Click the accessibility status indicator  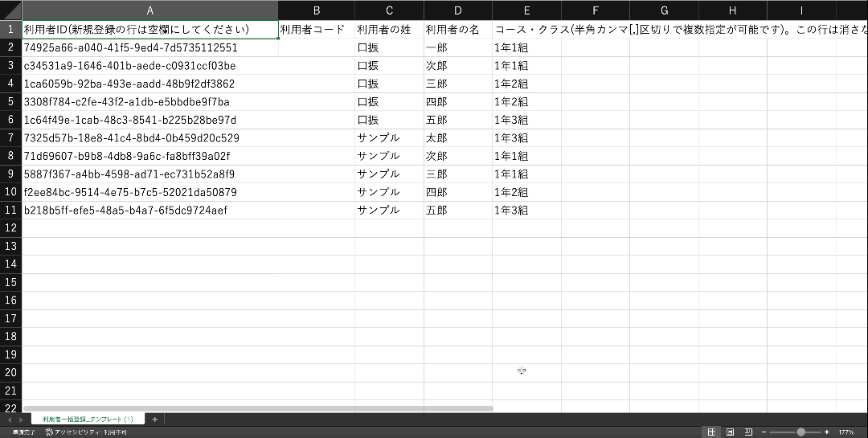pyautogui.click(x=86, y=432)
